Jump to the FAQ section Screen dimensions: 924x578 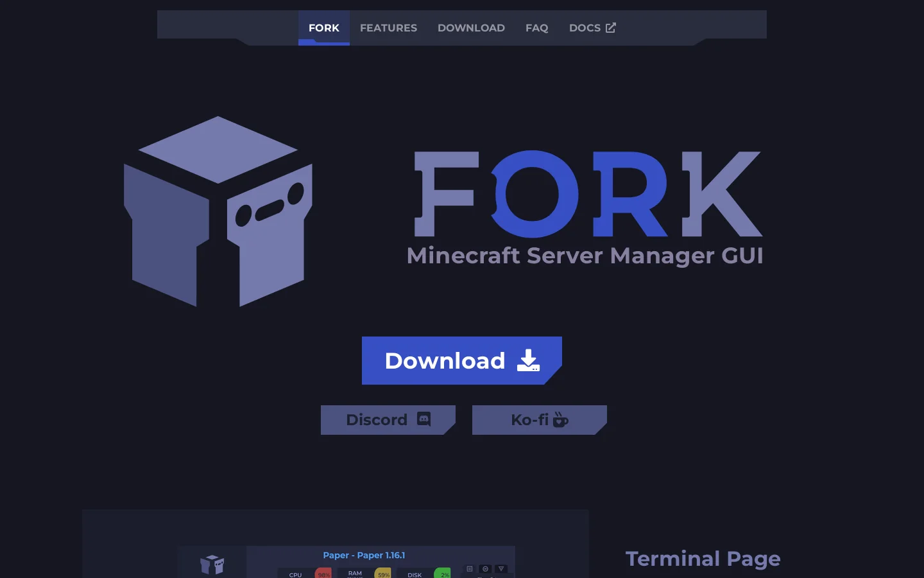[536, 28]
